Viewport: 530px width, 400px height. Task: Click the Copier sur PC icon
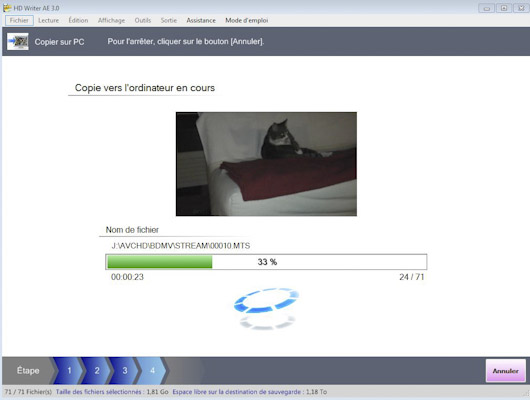pyautogui.click(x=18, y=42)
